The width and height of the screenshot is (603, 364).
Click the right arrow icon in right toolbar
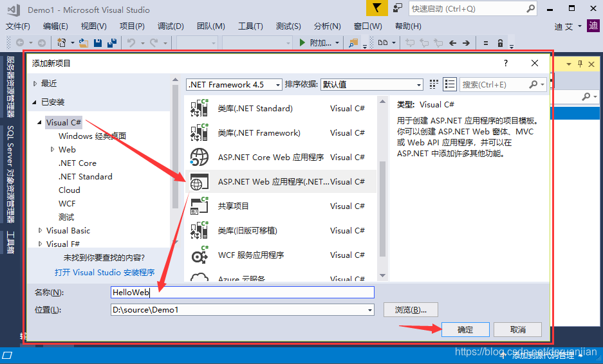pos(466,43)
